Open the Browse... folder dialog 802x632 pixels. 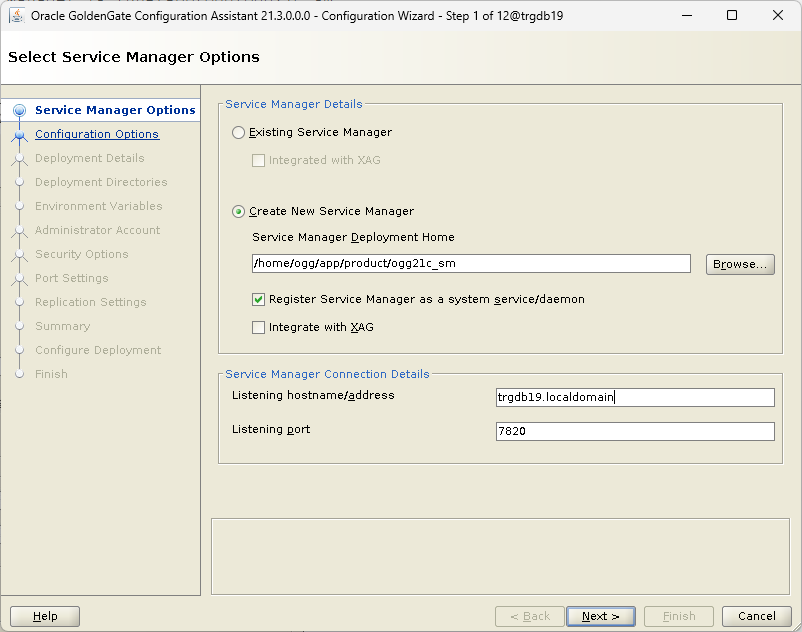740,264
